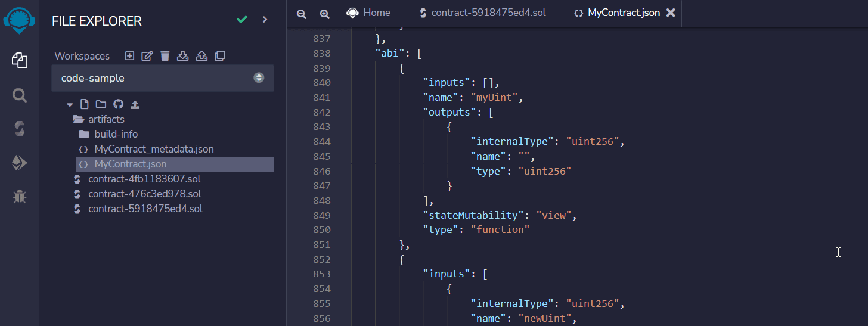Click the green checkmark in File Explorer header
The image size is (868, 326).
coord(242,20)
